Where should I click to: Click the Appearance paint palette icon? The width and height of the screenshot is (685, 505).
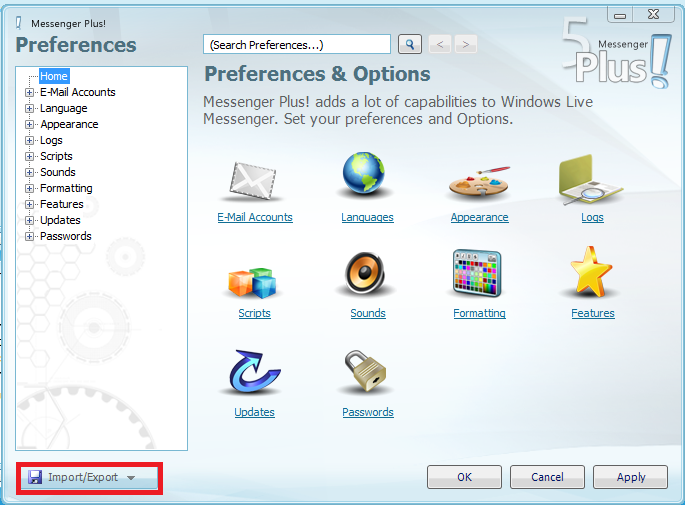pos(479,180)
